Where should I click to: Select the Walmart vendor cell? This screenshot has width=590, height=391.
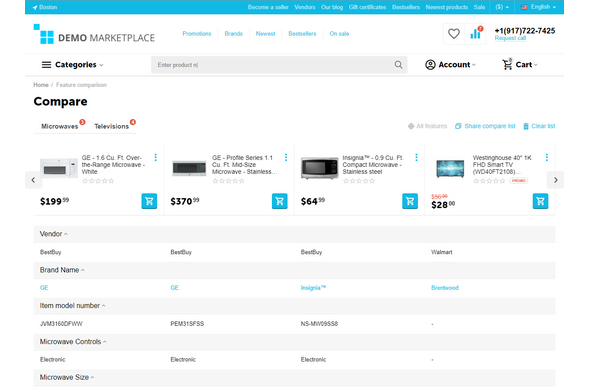[x=442, y=252]
